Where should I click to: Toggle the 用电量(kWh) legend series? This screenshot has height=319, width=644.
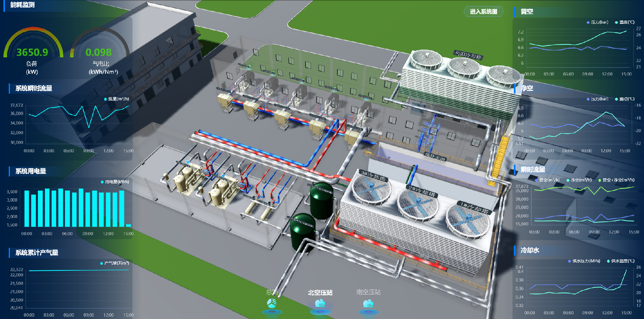click(x=115, y=182)
